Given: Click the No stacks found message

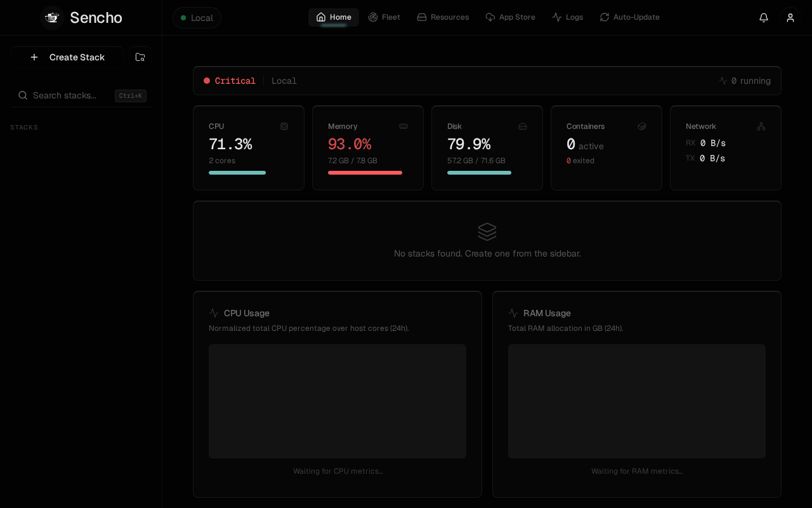Looking at the screenshot, I should click(x=487, y=253).
